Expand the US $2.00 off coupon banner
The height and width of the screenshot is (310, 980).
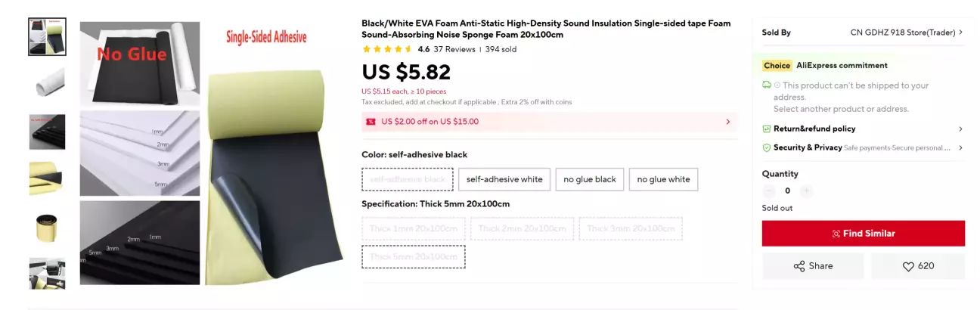(x=727, y=122)
